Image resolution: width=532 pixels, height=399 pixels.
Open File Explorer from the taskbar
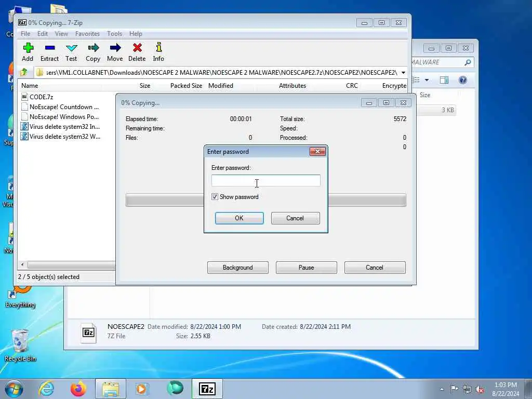(111, 389)
